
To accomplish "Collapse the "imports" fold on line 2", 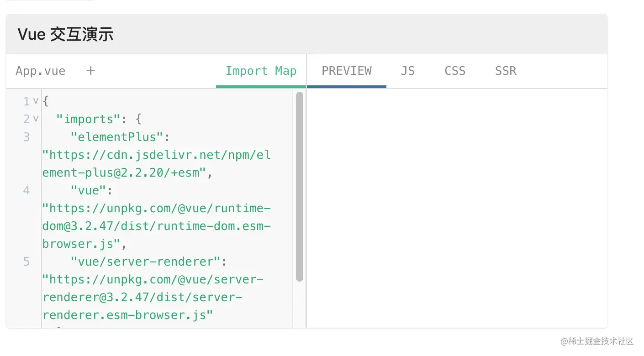I will click(36, 119).
